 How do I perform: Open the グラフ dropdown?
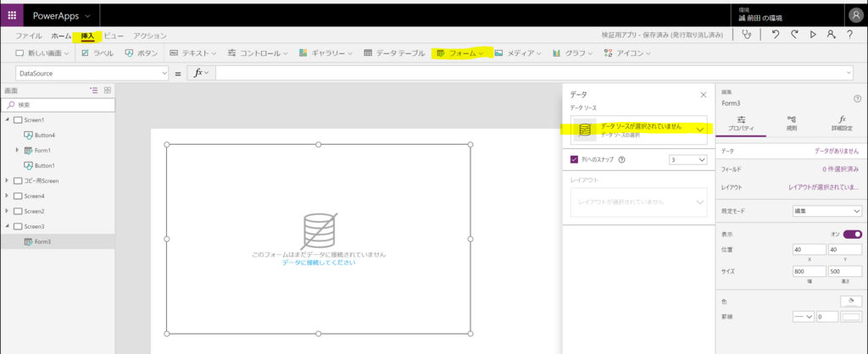(x=572, y=53)
